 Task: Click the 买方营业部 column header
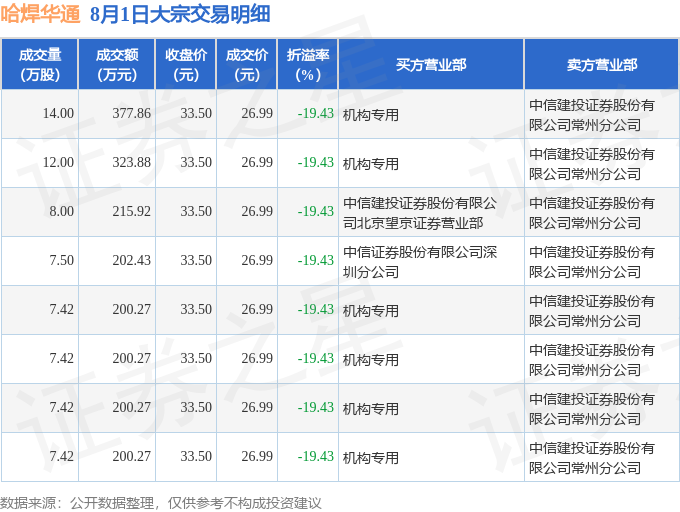pyautogui.click(x=431, y=65)
